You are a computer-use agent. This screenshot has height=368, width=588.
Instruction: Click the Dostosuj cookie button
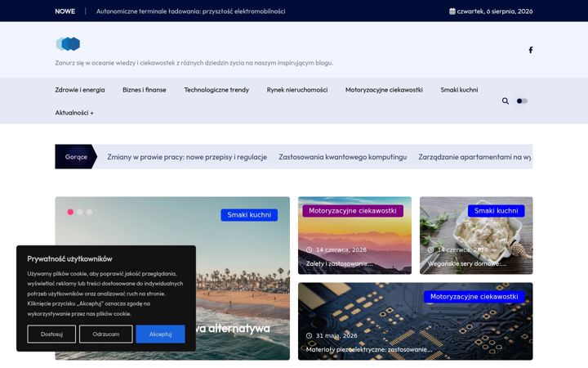pos(51,334)
